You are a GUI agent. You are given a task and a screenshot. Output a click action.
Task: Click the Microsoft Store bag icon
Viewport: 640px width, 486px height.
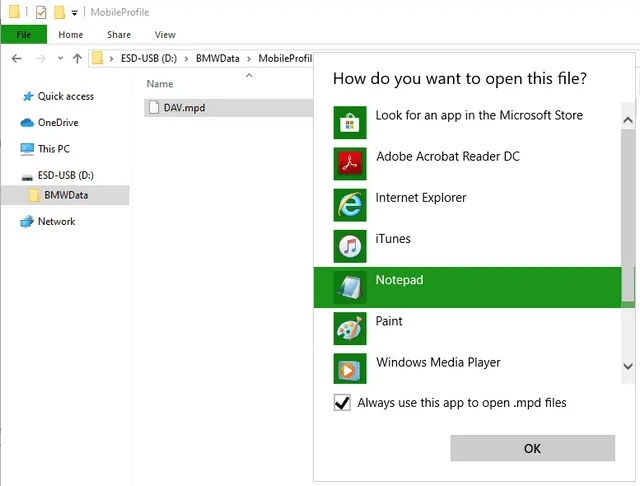coord(350,122)
